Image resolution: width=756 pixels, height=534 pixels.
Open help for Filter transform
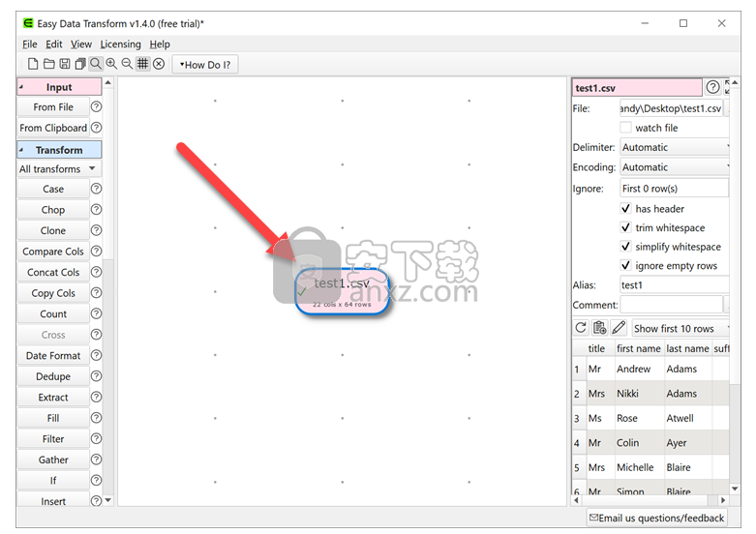[97, 438]
